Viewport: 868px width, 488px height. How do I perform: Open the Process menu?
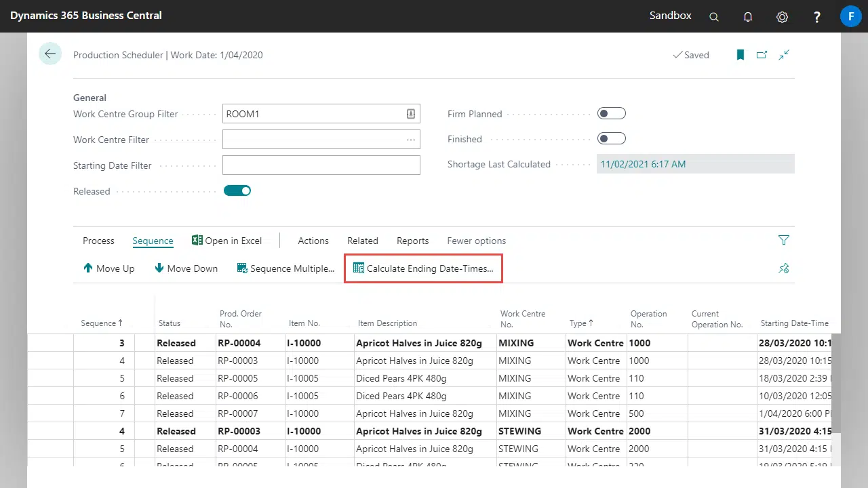click(98, 241)
